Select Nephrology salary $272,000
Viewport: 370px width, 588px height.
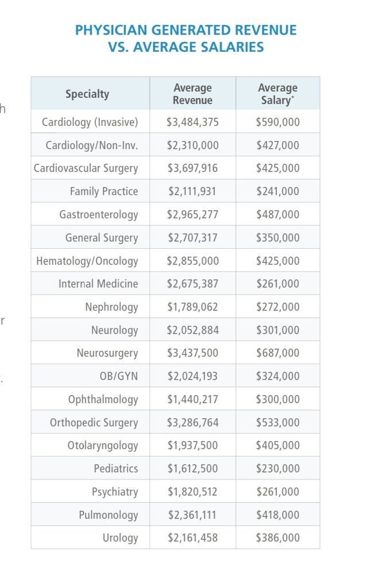click(277, 307)
